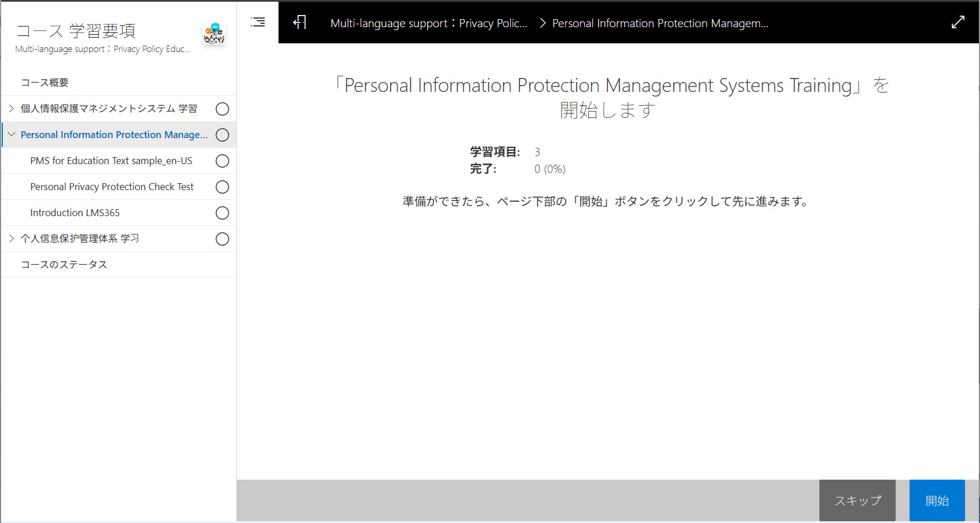Open PMS for Education Text sample_en-US

coord(112,161)
